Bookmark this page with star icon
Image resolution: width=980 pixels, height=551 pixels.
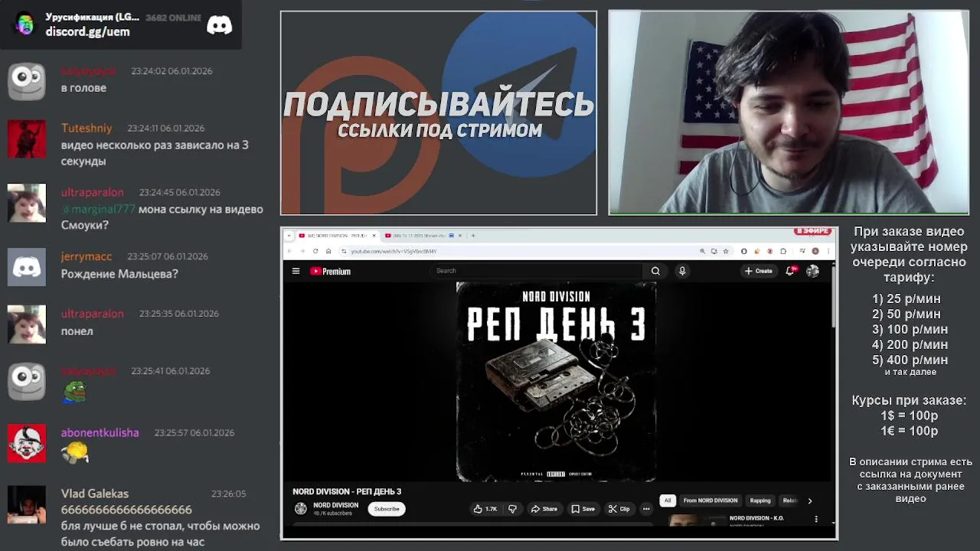[726, 251]
